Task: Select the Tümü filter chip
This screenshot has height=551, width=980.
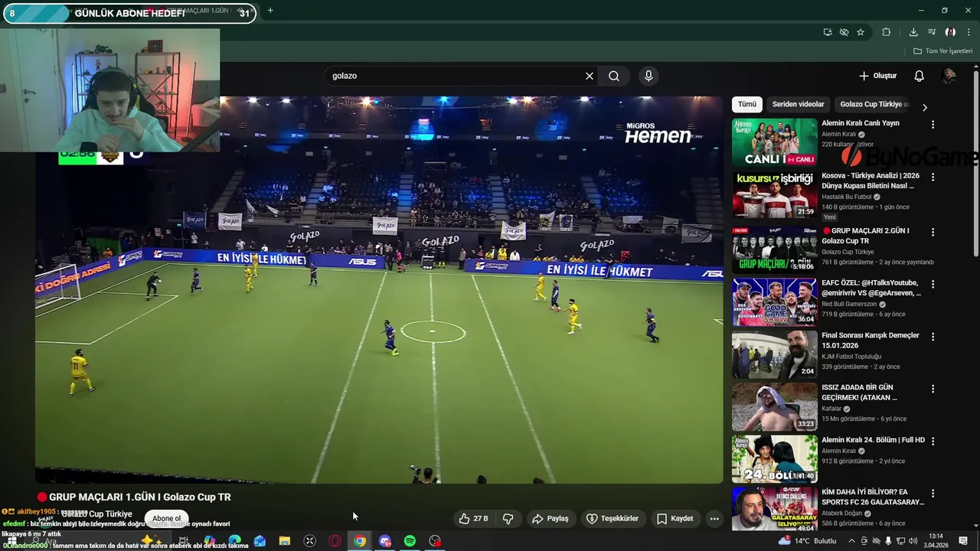Action: coord(747,104)
